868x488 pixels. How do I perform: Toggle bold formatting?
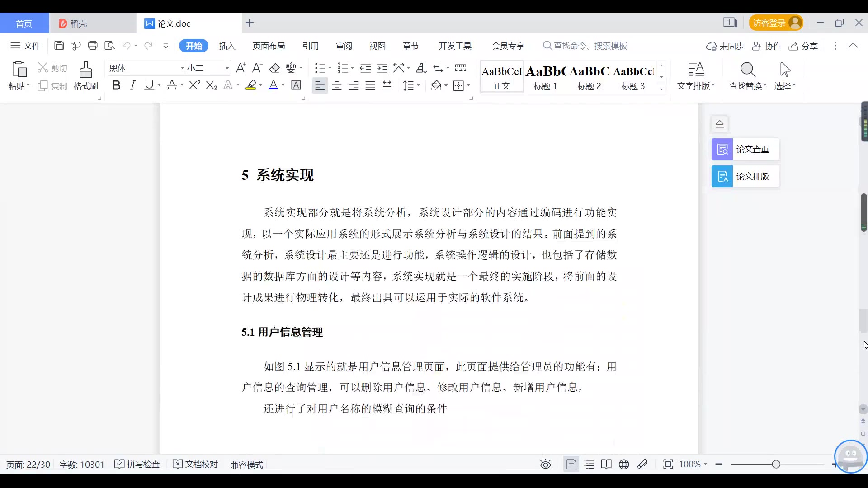coord(116,85)
